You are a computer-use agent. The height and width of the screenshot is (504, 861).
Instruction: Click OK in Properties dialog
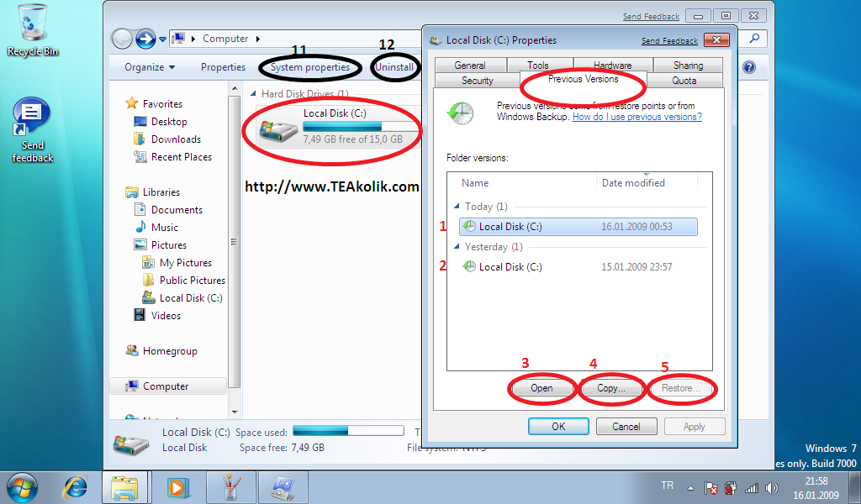[x=558, y=427]
